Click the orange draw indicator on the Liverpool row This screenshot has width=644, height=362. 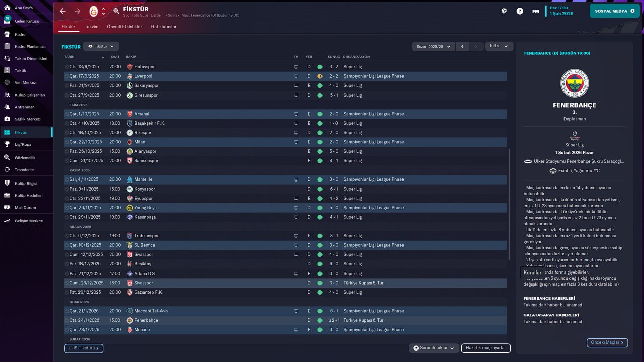click(x=320, y=76)
